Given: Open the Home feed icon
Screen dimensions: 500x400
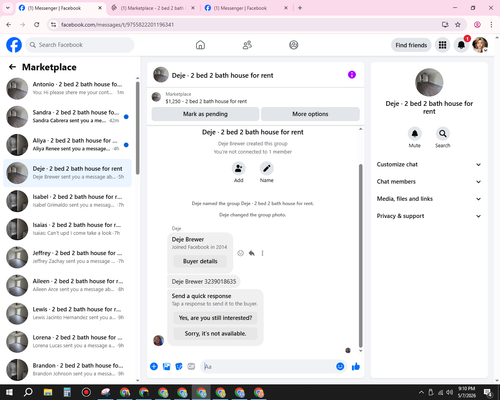Looking at the screenshot, I should click(x=200, y=45).
